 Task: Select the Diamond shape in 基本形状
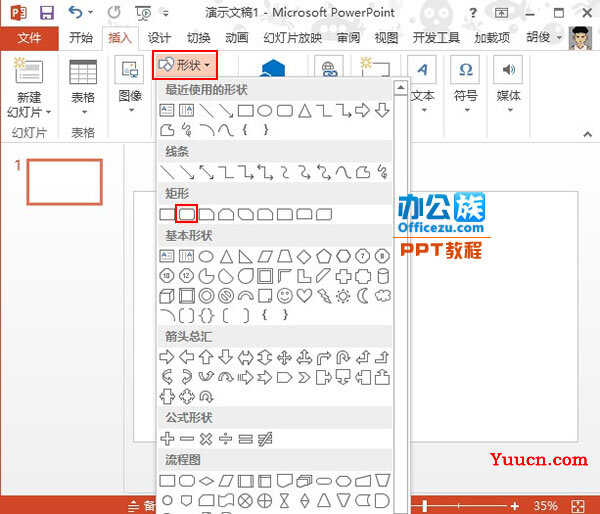click(304, 256)
